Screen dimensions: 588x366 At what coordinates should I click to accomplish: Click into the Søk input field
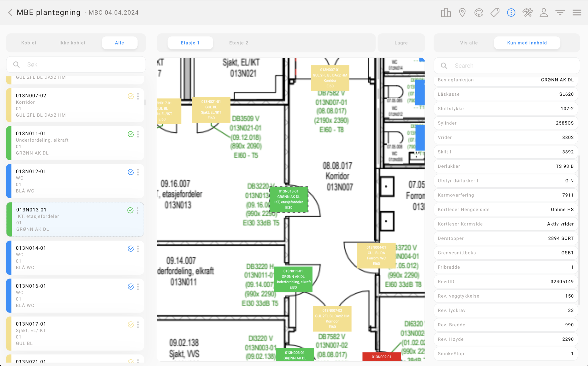pyautogui.click(x=76, y=65)
